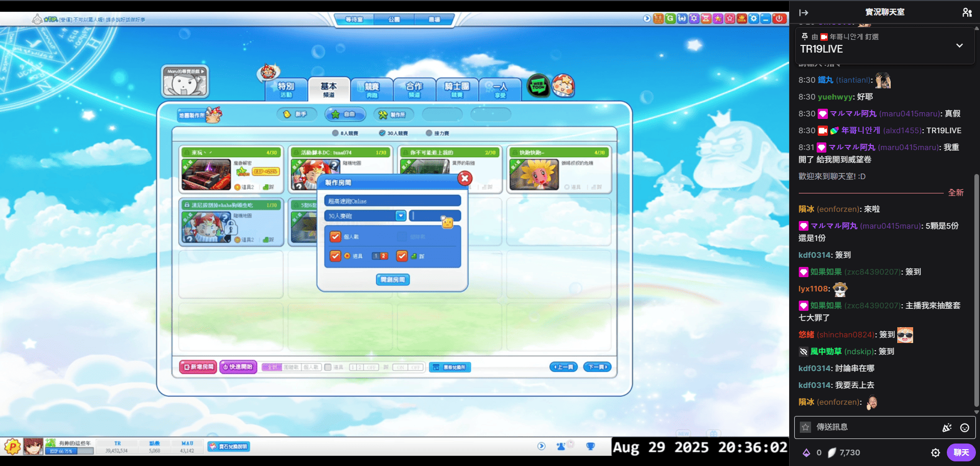This screenshot has width=980, height=466.
Task: Open game settings via the blue gear icon
Action: pyautogui.click(x=753, y=19)
